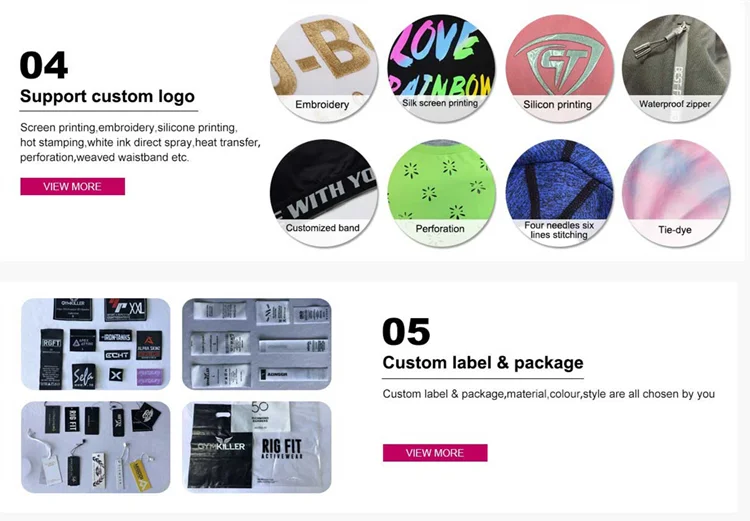This screenshot has width=750, height=521.
Task: Select the Silicon printing sample circle
Action: [x=559, y=67]
